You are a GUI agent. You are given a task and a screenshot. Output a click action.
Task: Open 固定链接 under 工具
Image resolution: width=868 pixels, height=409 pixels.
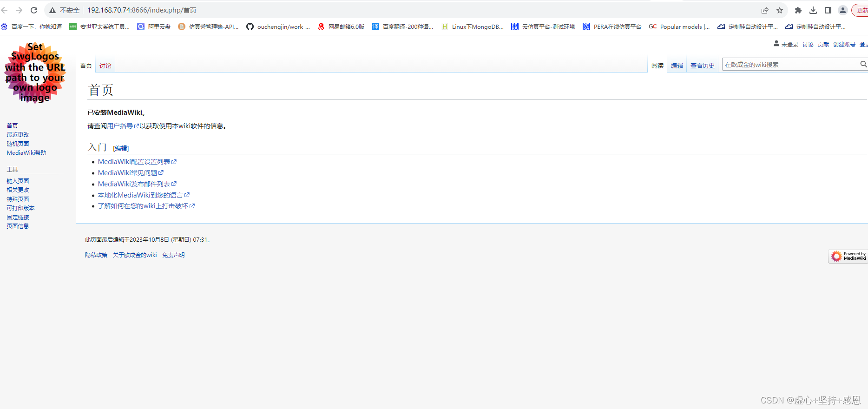(18, 217)
